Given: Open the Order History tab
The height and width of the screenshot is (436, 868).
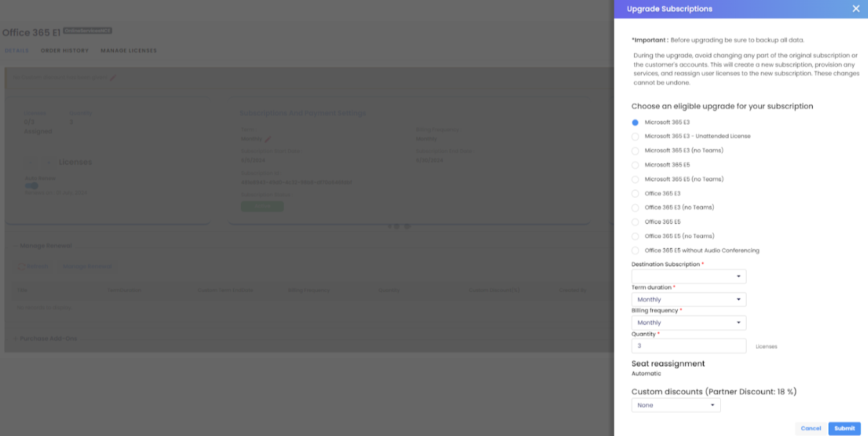Looking at the screenshot, I should (x=65, y=50).
